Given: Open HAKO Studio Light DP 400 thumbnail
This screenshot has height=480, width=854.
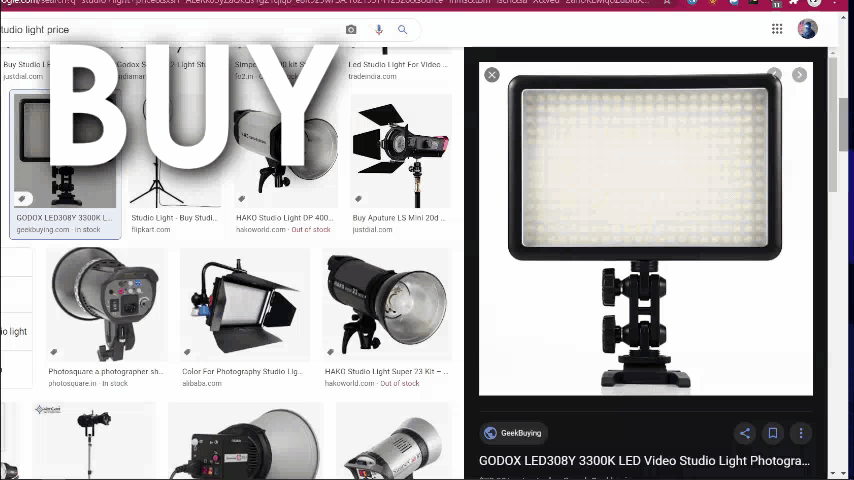Looking at the screenshot, I should click(x=286, y=150).
